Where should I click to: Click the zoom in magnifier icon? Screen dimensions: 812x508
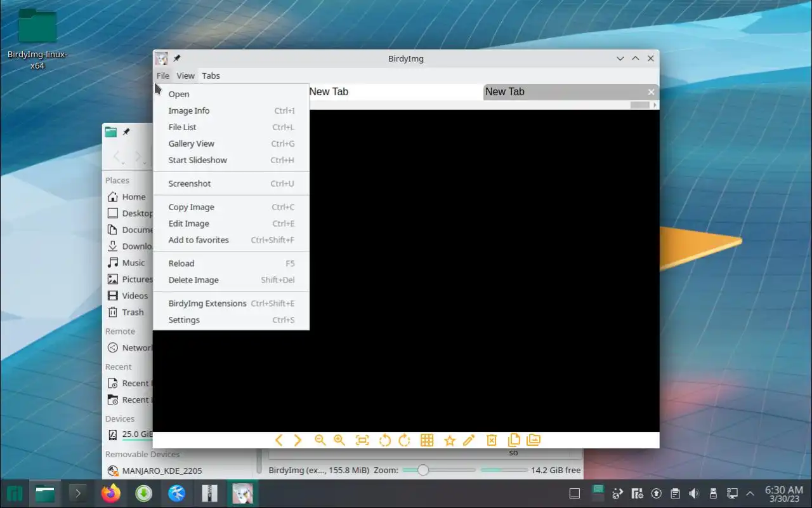(x=339, y=440)
